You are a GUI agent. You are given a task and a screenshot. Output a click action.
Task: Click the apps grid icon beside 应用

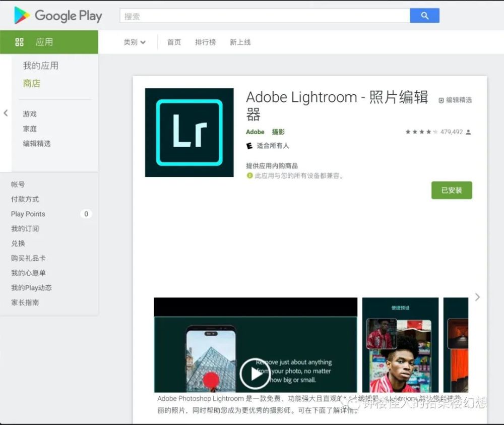tap(19, 42)
